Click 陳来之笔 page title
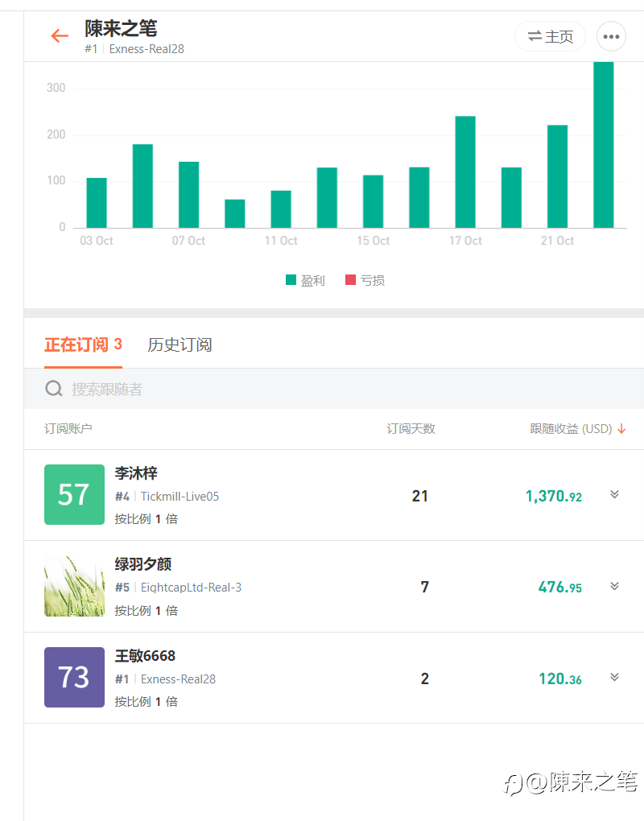 [x=121, y=28]
